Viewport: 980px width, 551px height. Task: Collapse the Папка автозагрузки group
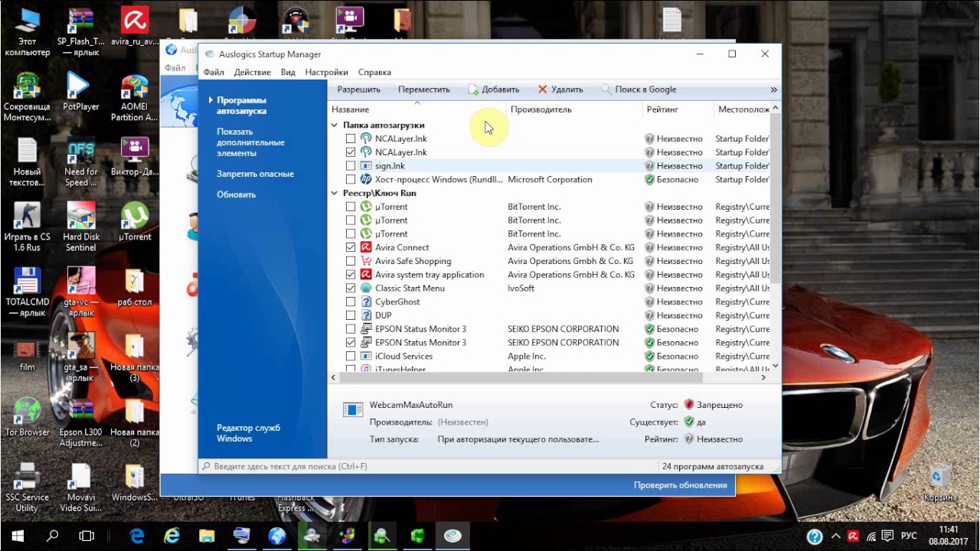click(x=335, y=125)
